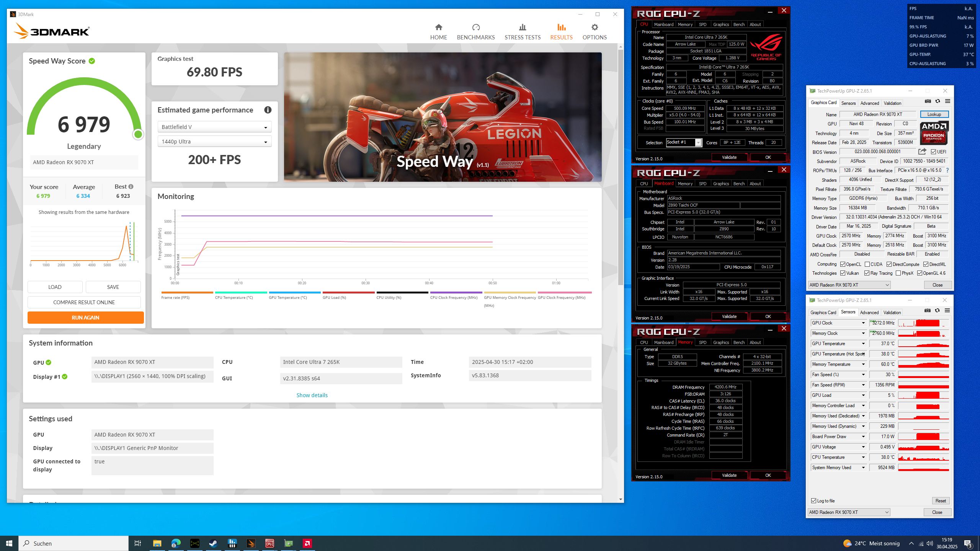Click the Speed Way benchmark thumbnail image
Screen dimensions: 980x551
coord(443,117)
